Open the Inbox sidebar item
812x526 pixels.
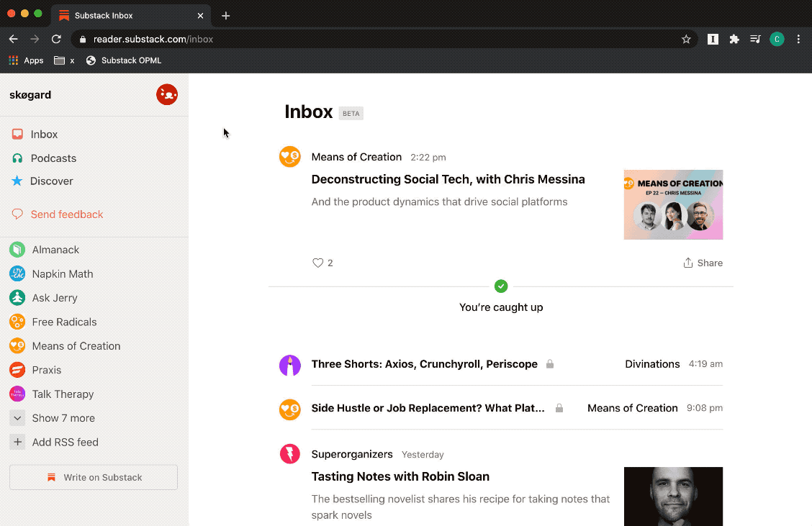click(44, 134)
